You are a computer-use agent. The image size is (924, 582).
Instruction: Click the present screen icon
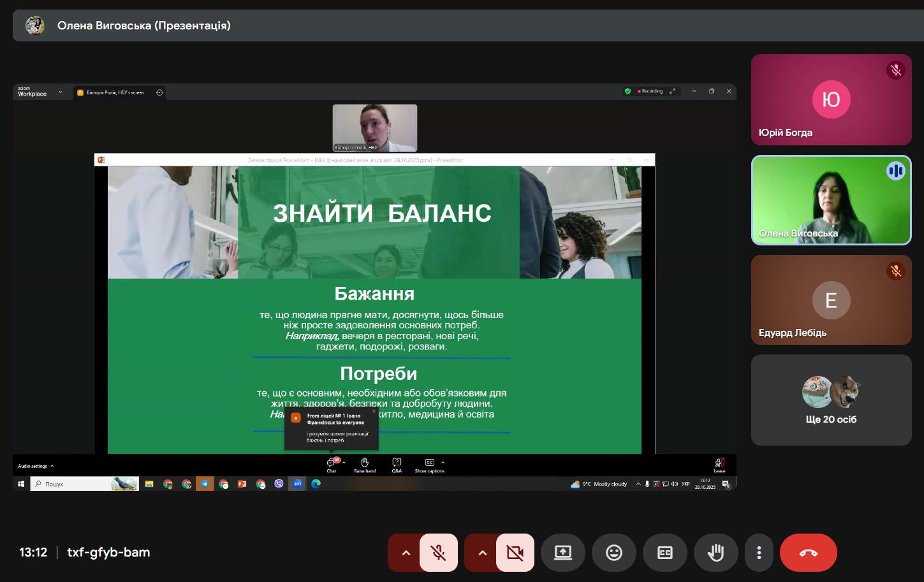tap(562, 553)
